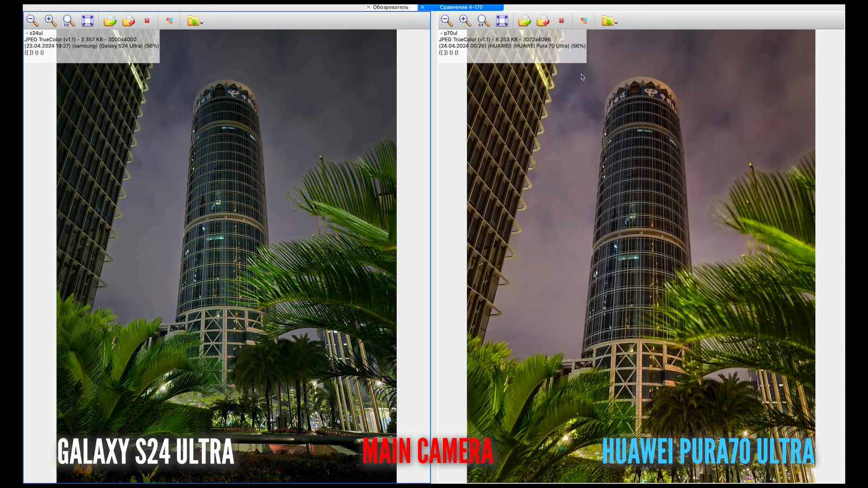Image resolution: width=868 pixels, height=488 pixels.
Task: Fit image to window in left pane
Action: click(x=87, y=21)
